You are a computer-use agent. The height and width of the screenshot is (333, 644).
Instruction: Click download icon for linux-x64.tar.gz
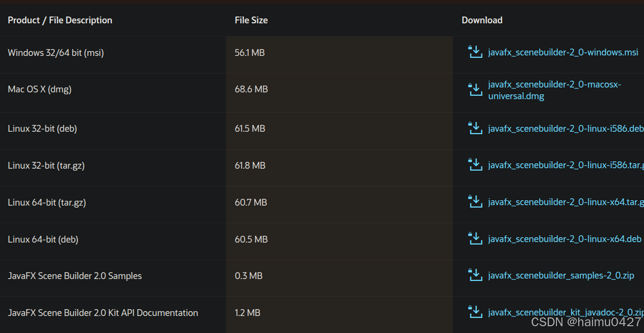[475, 201]
